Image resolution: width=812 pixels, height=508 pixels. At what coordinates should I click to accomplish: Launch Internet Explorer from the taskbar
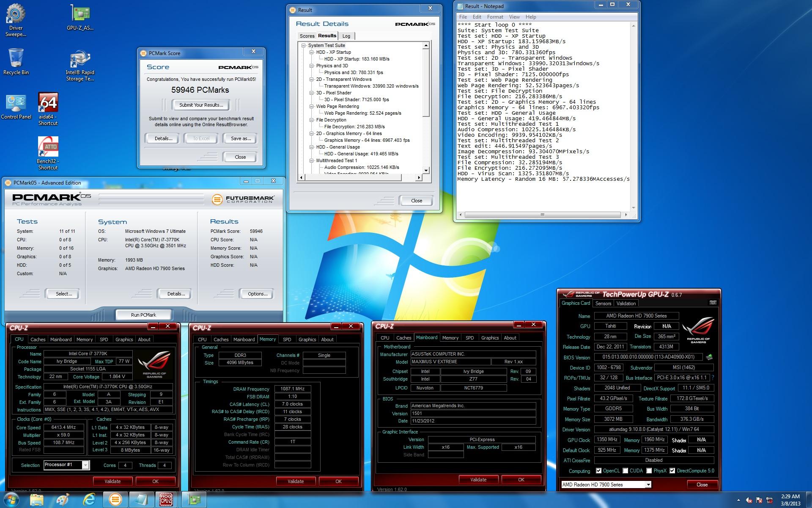(89, 500)
